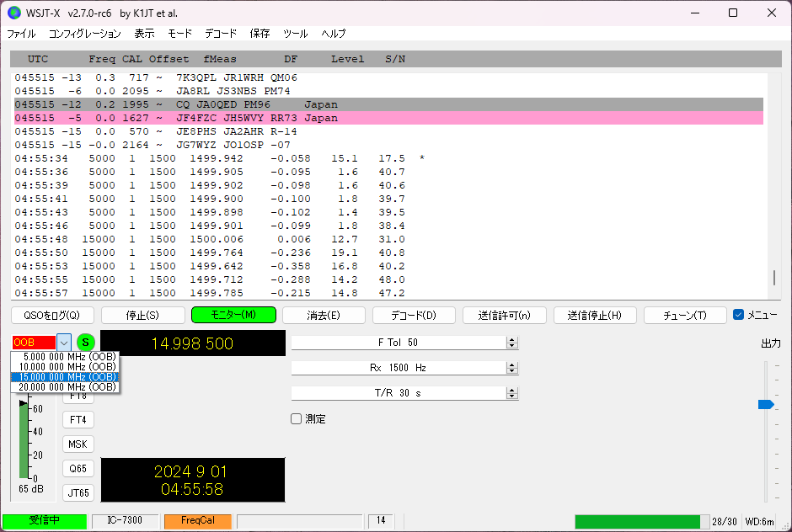This screenshot has width=792, height=532.
Task: Decrease T/R 30 s with down arrow
Action: click(512, 396)
